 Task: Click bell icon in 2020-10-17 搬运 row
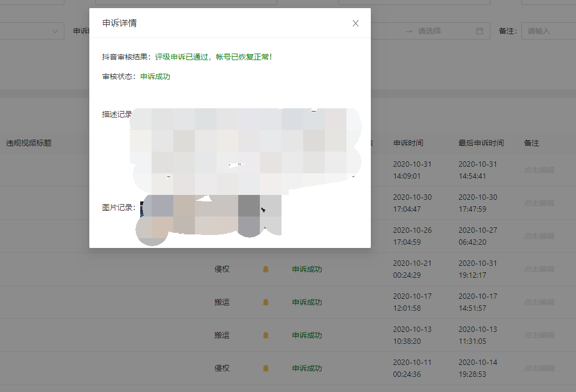[x=266, y=302]
